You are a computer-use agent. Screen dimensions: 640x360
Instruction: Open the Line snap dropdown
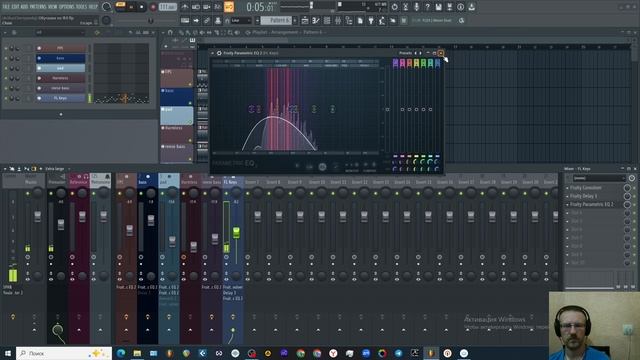coord(241,20)
